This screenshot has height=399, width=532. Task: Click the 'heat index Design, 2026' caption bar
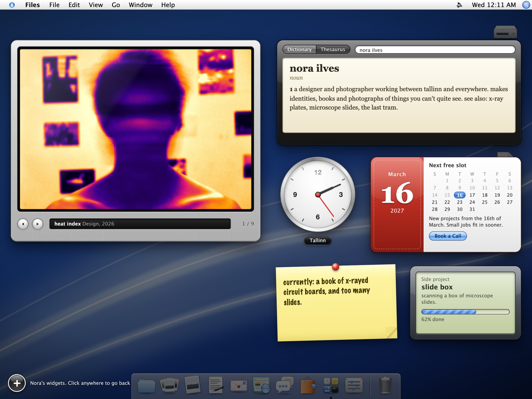pyautogui.click(x=140, y=224)
